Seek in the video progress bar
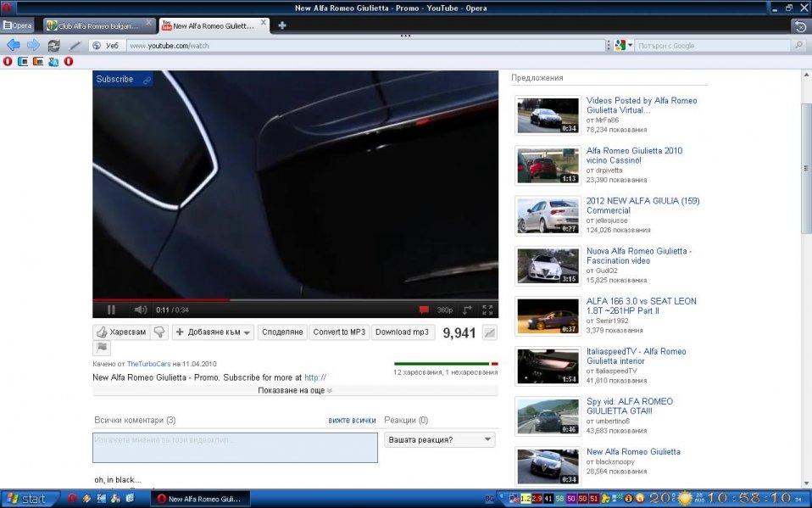This screenshot has width=812, height=508. (295, 299)
